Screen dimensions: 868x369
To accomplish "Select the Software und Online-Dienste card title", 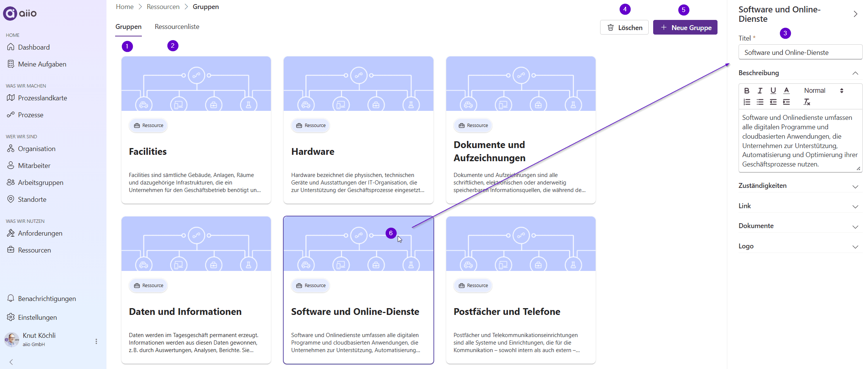I will pyautogui.click(x=355, y=312).
